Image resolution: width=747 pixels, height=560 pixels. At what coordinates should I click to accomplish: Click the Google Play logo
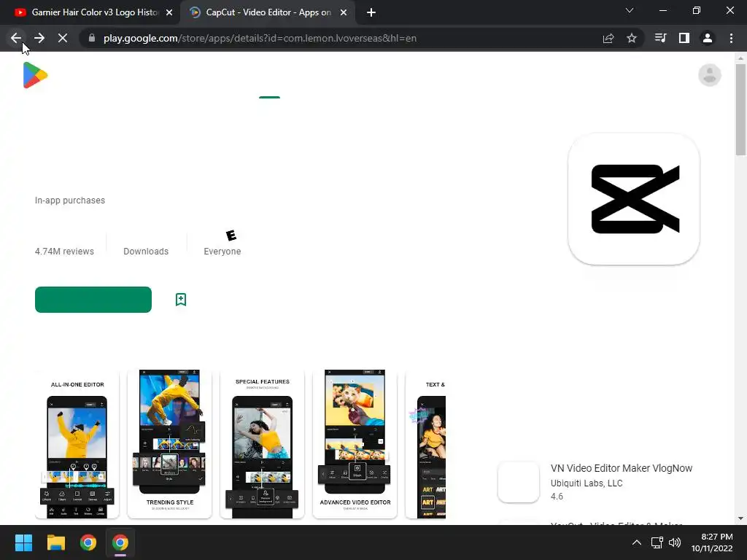35,75
